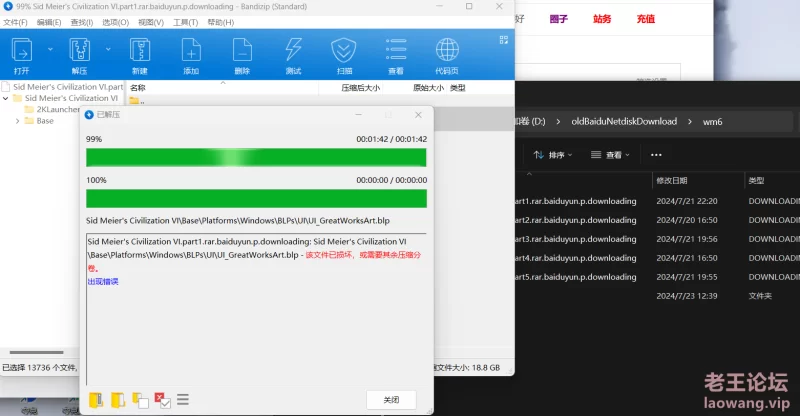
Task: Click the 100% total progress bar
Action: [256, 199]
